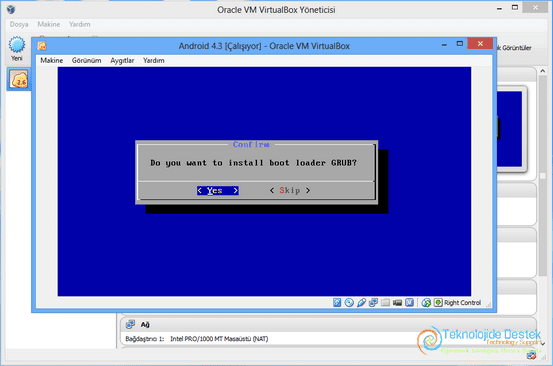
Task: Click the shared folders status icon
Action: (x=385, y=303)
